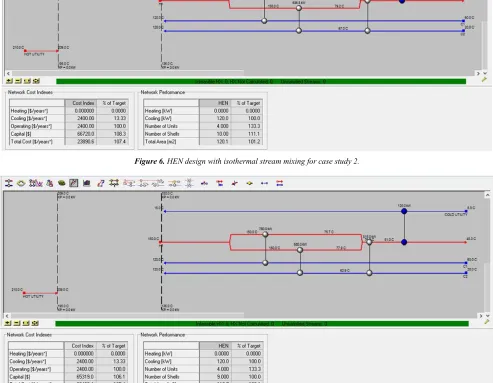Click the grey vertical symmetric toolbar icon

(189, 183)
